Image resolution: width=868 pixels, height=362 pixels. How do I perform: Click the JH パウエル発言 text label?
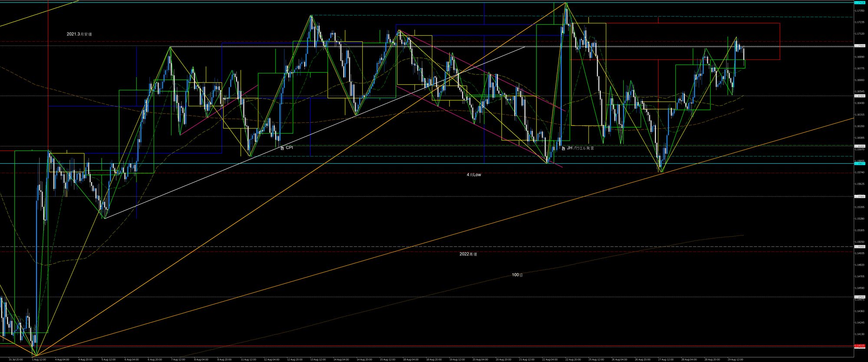coord(580,148)
